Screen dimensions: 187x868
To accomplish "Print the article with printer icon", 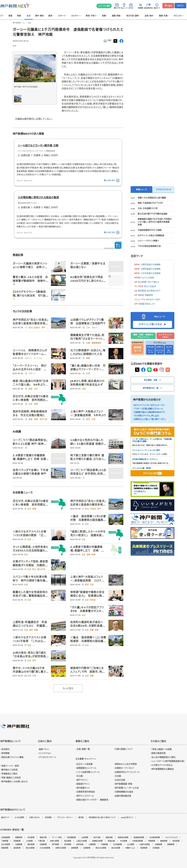I will [x=107, y=41].
